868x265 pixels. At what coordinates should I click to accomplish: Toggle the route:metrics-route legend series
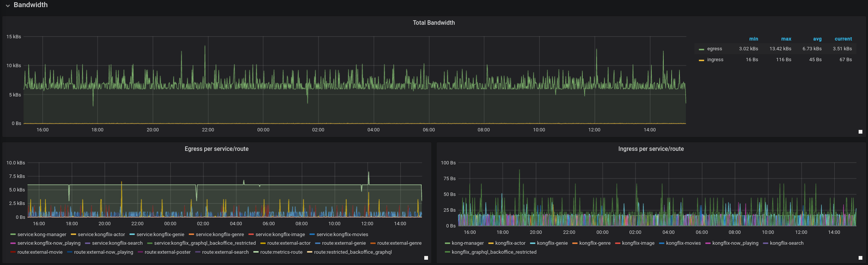tap(281, 252)
